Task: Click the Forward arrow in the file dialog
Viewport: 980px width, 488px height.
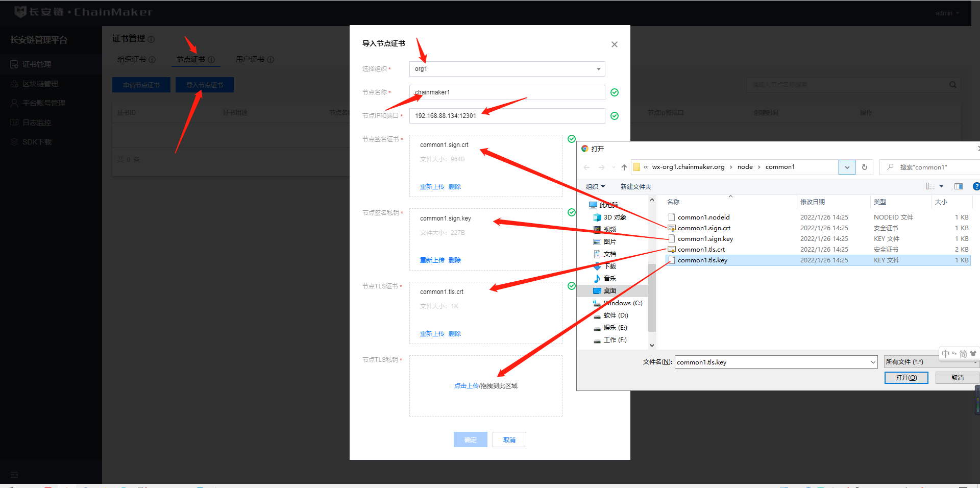Action: (602, 167)
